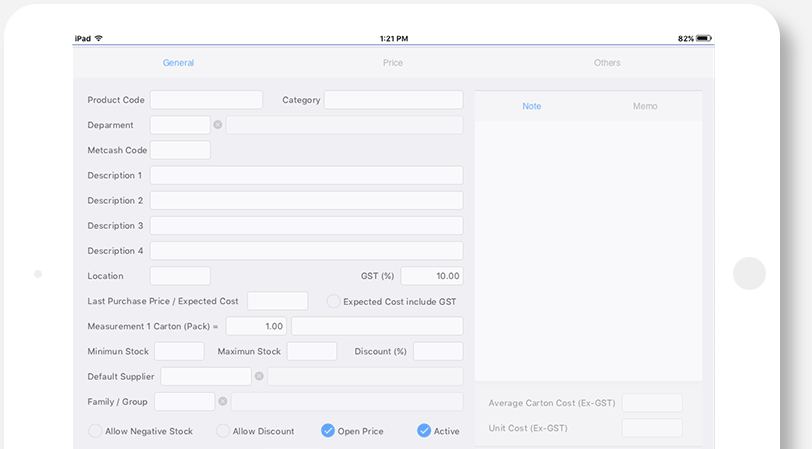Clear the Deparment field with its x icon
The width and height of the screenshot is (812, 449).
218,125
